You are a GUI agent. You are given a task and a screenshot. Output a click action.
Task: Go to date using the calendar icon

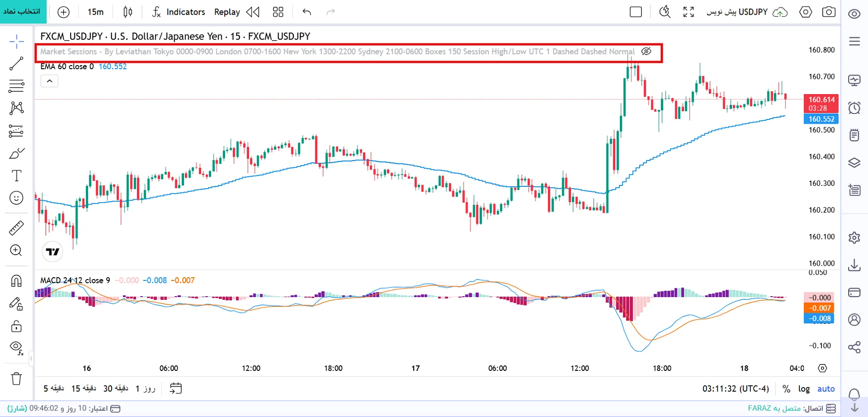coord(176,388)
